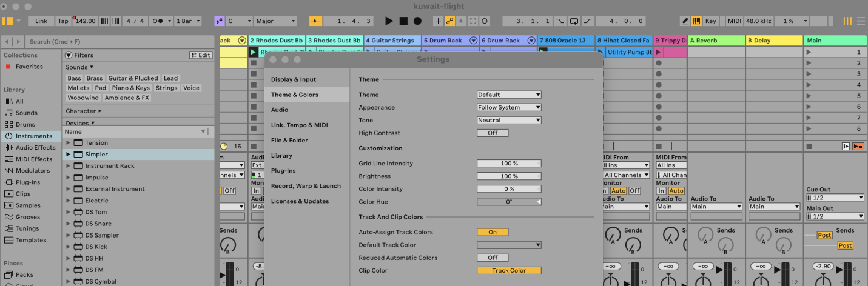This screenshot has height=286, width=868.
Task: Toggle the Loop switch icon
Action: tap(574, 21)
